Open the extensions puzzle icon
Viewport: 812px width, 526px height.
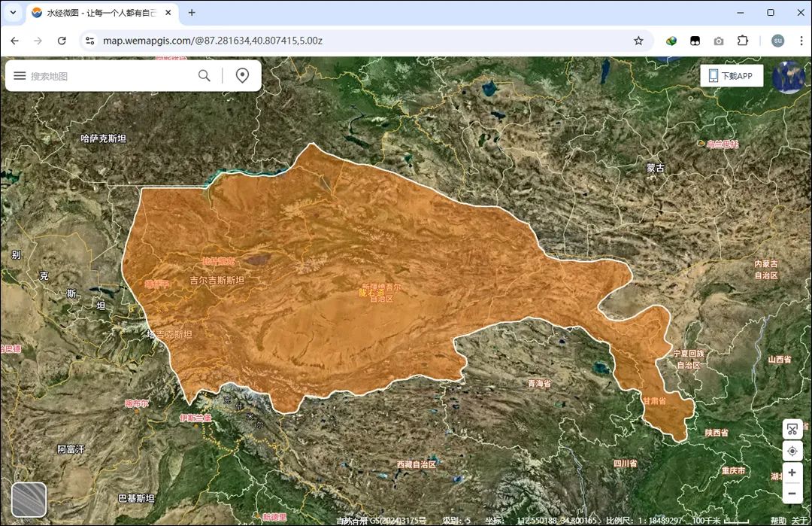pos(743,41)
